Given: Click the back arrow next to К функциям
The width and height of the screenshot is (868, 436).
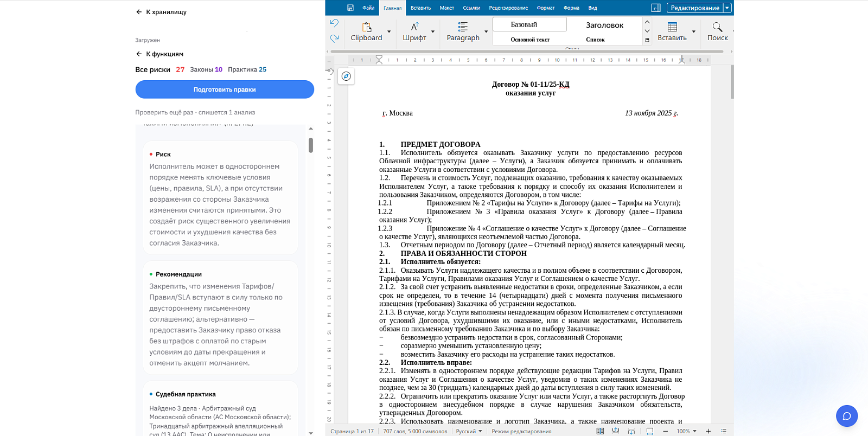Looking at the screenshot, I should (x=139, y=54).
